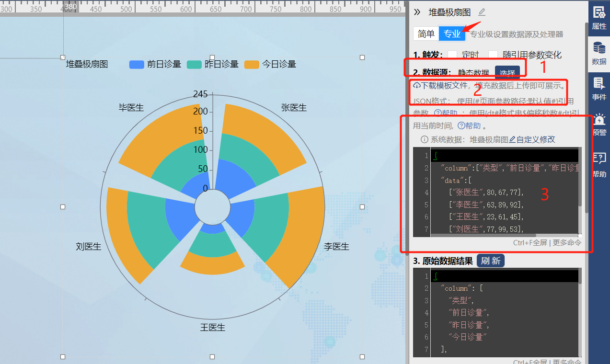
Task: Click the 选择 data source button
Action: pyautogui.click(x=507, y=73)
